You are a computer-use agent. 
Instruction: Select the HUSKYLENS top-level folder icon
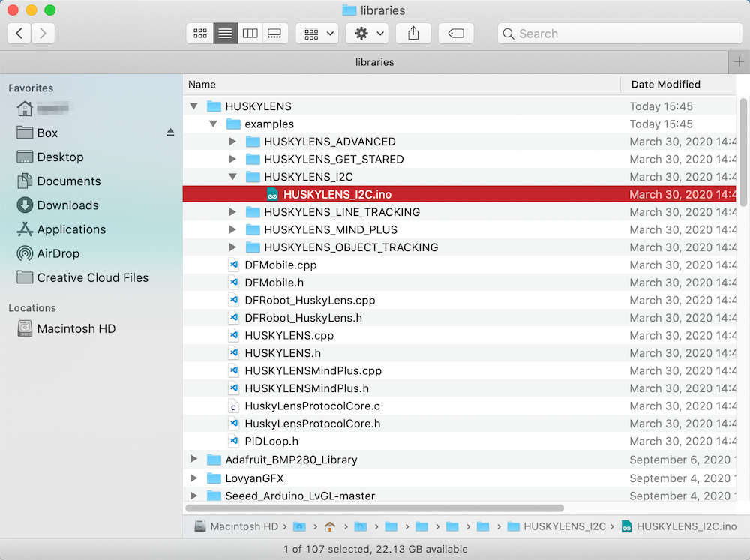pyautogui.click(x=214, y=106)
